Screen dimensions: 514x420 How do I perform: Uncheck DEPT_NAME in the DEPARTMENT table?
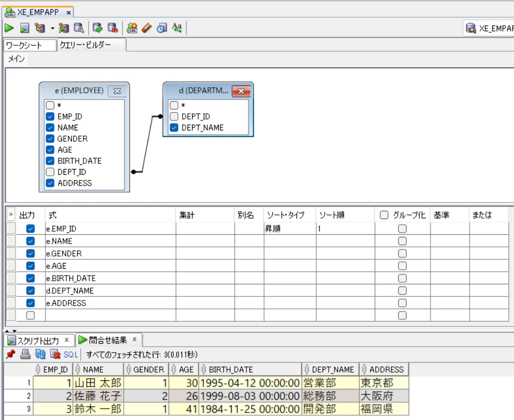click(174, 127)
